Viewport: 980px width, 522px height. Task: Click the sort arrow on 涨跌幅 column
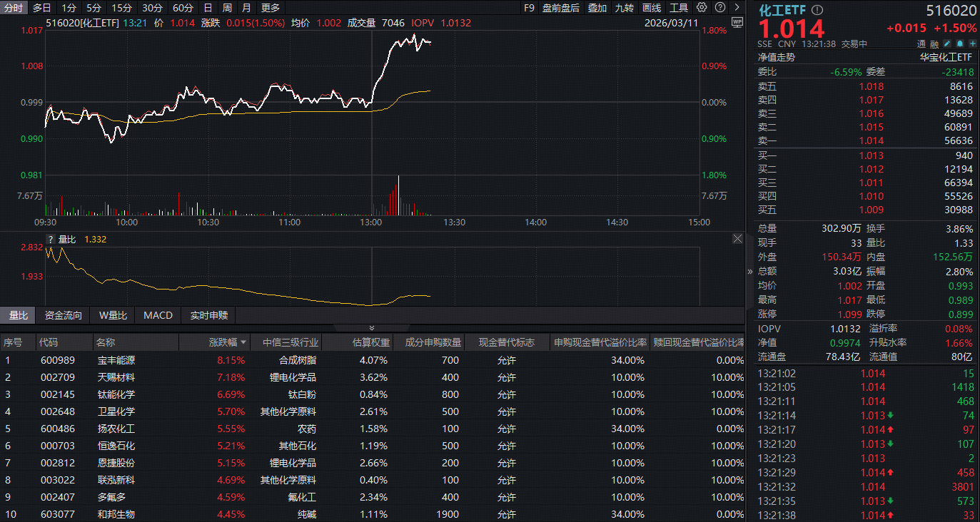point(243,342)
